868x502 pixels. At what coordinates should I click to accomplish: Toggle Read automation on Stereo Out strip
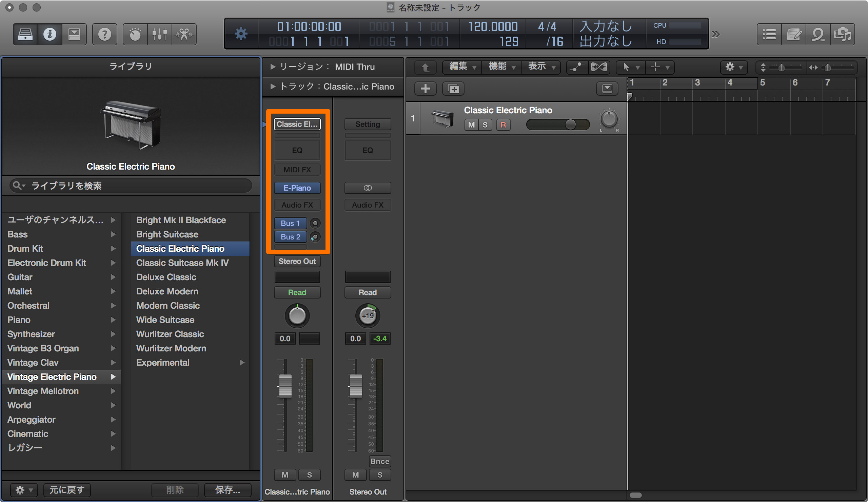(368, 292)
